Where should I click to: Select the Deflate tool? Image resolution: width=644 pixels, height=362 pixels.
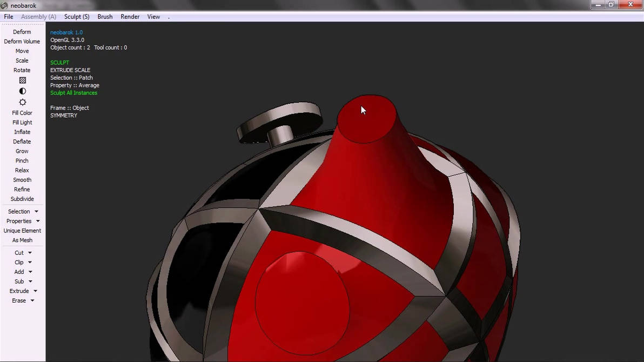pyautogui.click(x=22, y=142)
